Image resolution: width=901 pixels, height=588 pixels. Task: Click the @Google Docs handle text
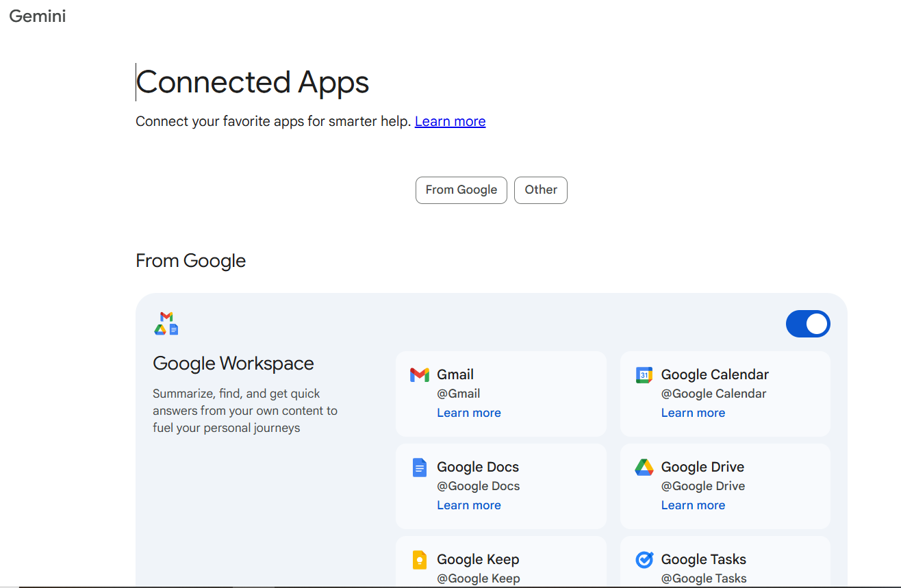(x=479, y=486)
